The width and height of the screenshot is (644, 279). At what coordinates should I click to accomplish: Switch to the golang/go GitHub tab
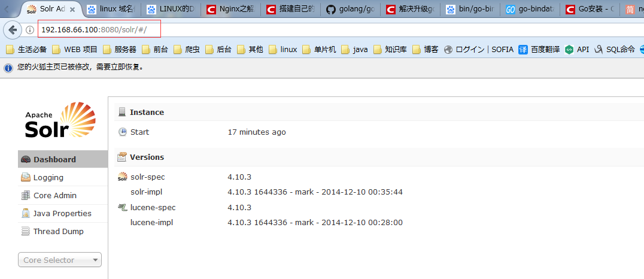pyautogui.click(x=350, y=9)
